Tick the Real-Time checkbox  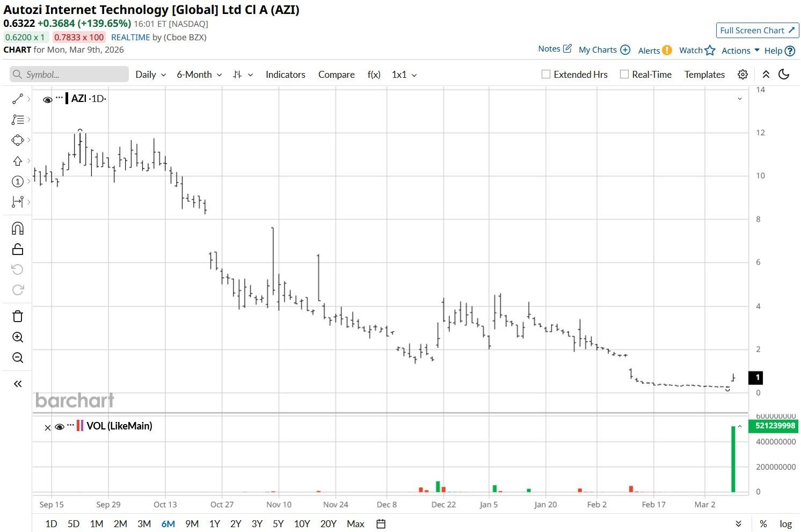624,75
